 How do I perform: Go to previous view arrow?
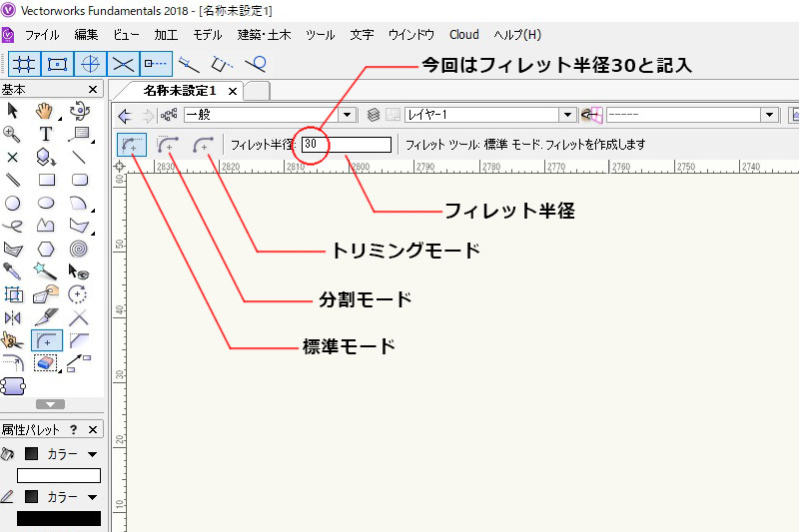click(x=125, y=116)
